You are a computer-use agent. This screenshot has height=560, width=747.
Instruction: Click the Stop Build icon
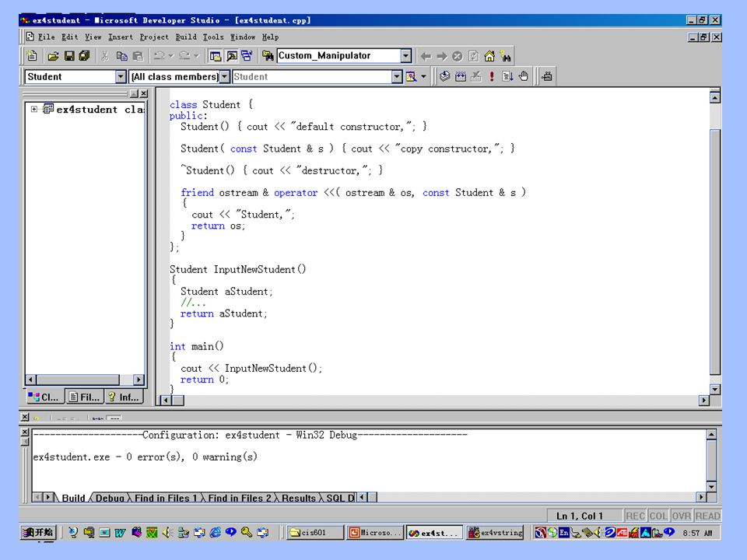tap(476, 76)
